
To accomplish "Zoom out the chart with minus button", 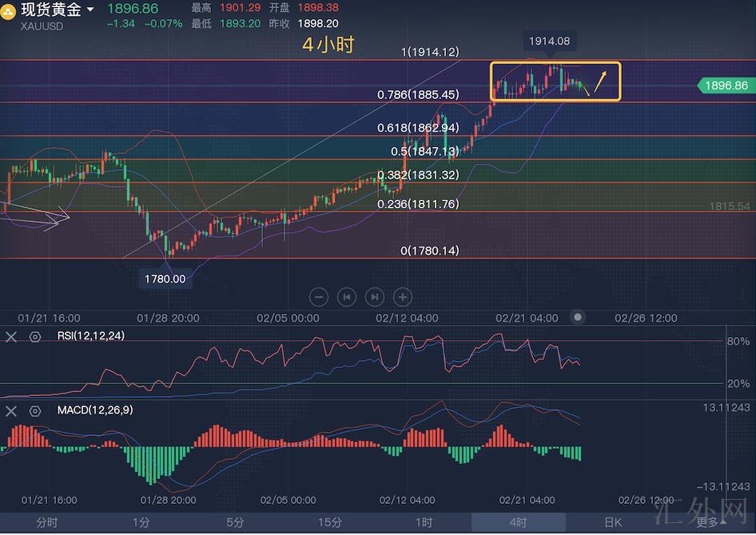I will pyautogui.click(x=319, y=297).
